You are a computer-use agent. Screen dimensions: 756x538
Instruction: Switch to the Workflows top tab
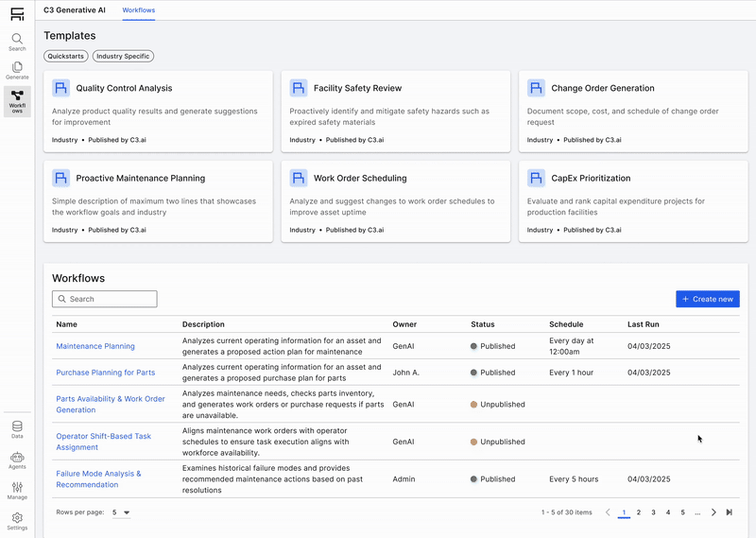point(139,9)
